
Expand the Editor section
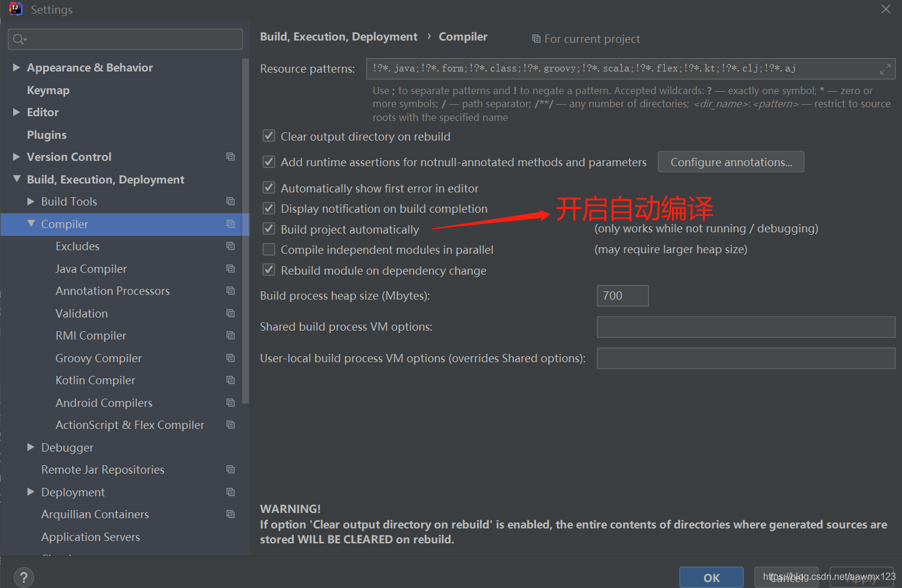click(16, 112)
